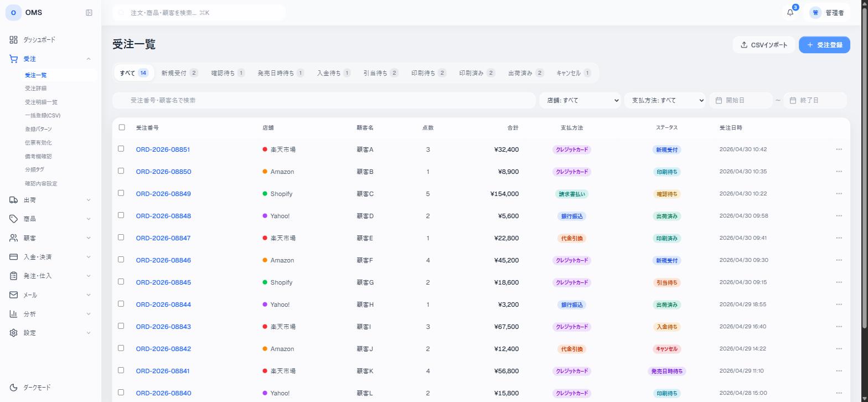This screenshot has width=868, height=402.
Task: Check the box for ORD-2026-08849
Action: 121,193
